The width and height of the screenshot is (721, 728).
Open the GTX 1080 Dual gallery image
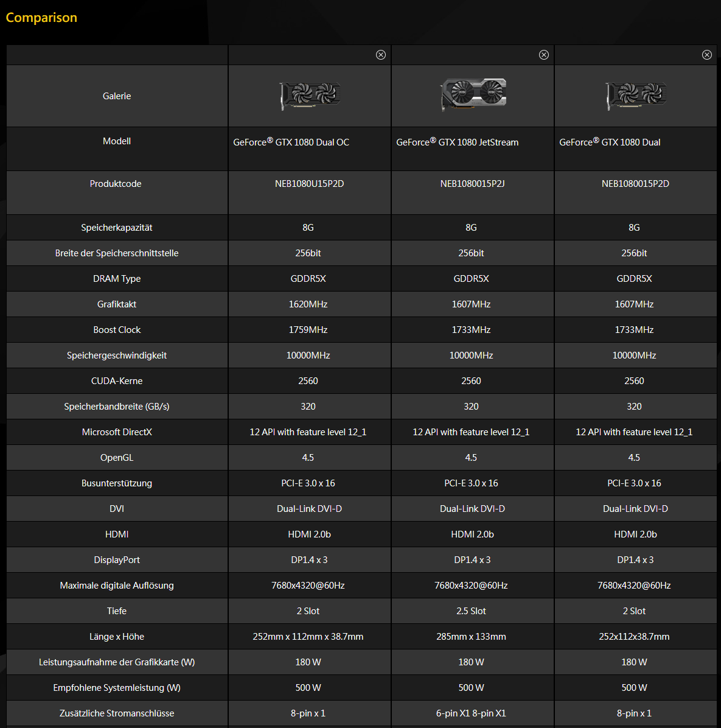[636, 95]
